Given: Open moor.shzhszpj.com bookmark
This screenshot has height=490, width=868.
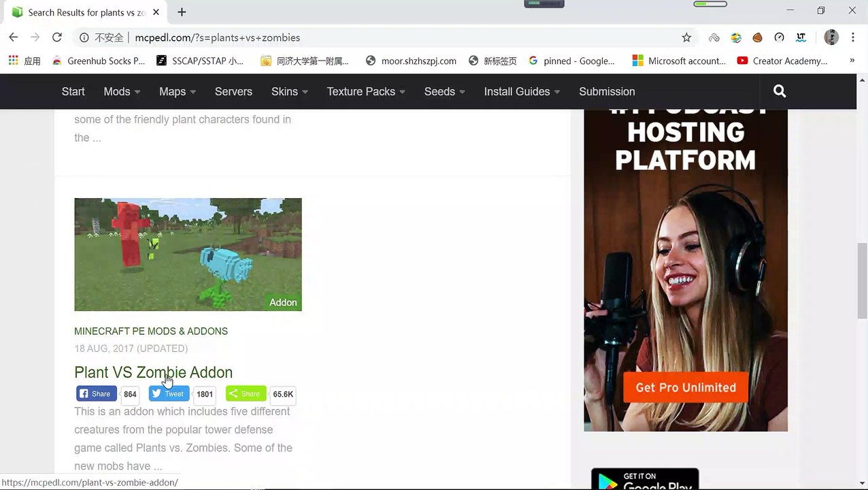Looking at the screenshot, I should (x=411, y=61).
